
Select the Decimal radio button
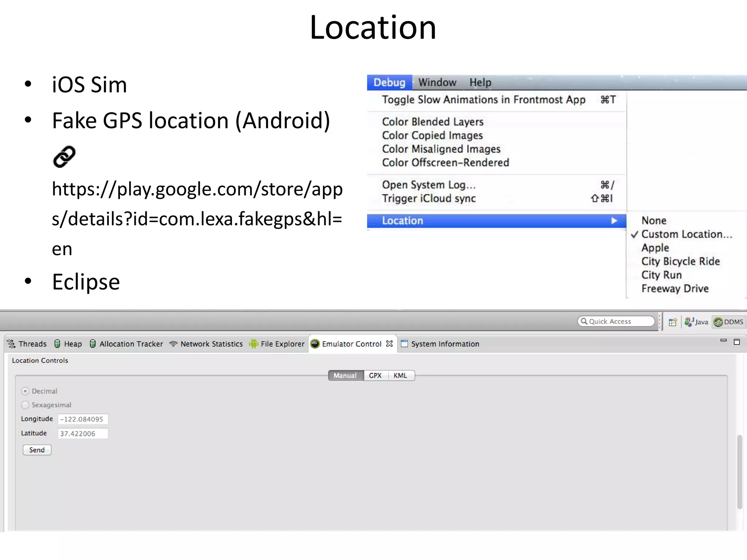tap(25, 391)
